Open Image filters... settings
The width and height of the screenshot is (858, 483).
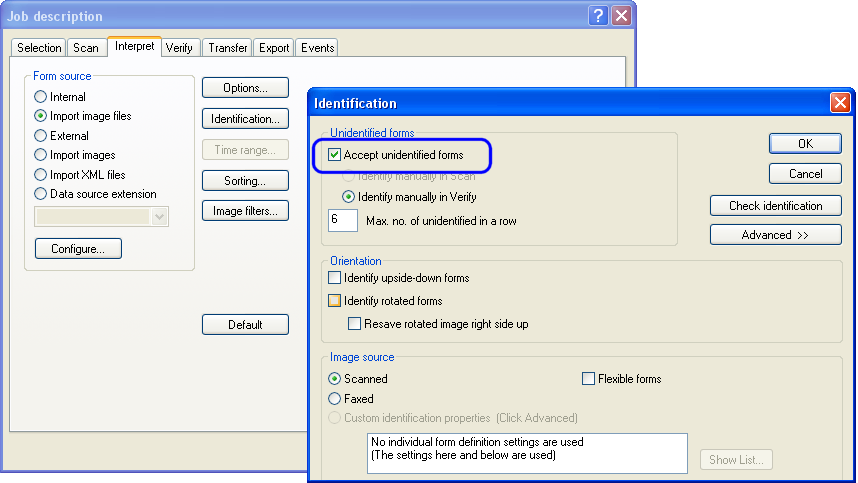click(245, 211)
